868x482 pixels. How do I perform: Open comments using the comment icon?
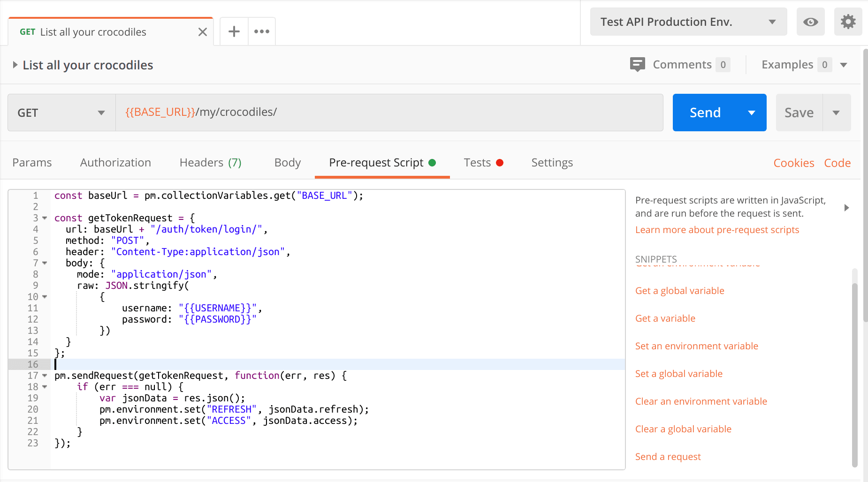point(637,65)
